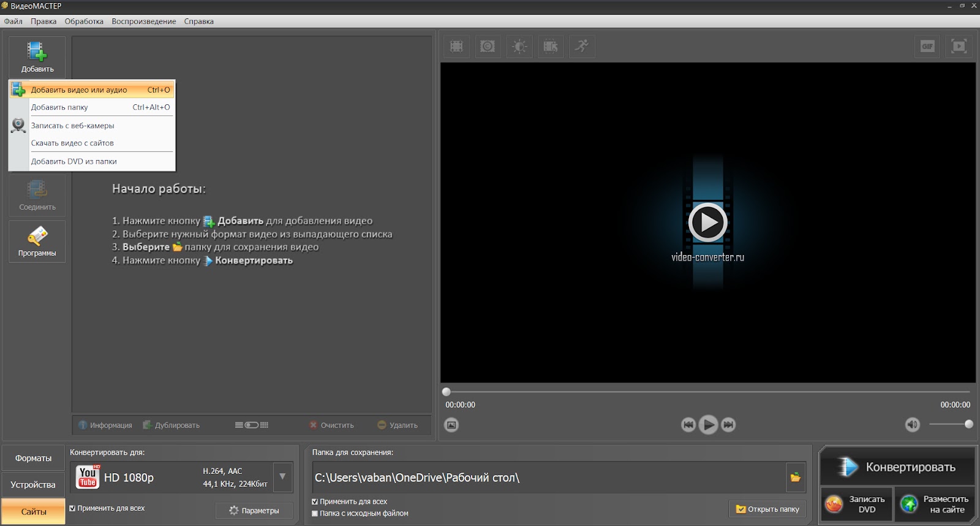Uncheck Применить для всех under the format selector

pos(72,508)
